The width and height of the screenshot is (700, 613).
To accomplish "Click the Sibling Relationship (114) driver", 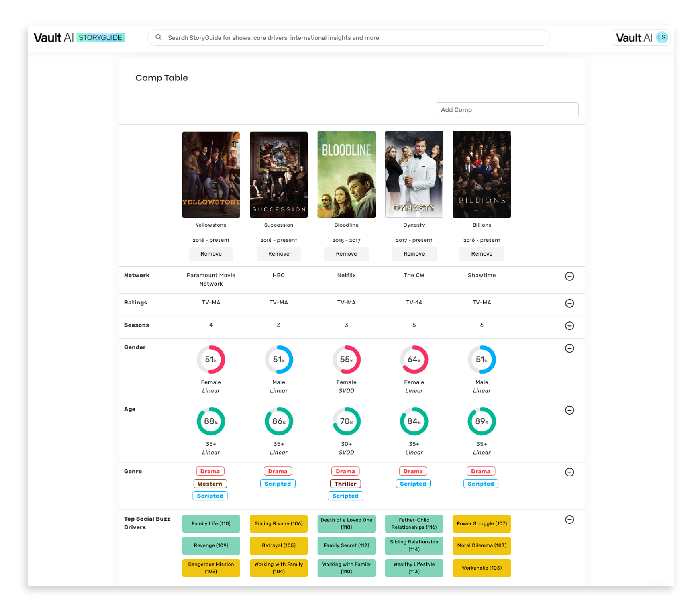I will [x=414, y=546].
